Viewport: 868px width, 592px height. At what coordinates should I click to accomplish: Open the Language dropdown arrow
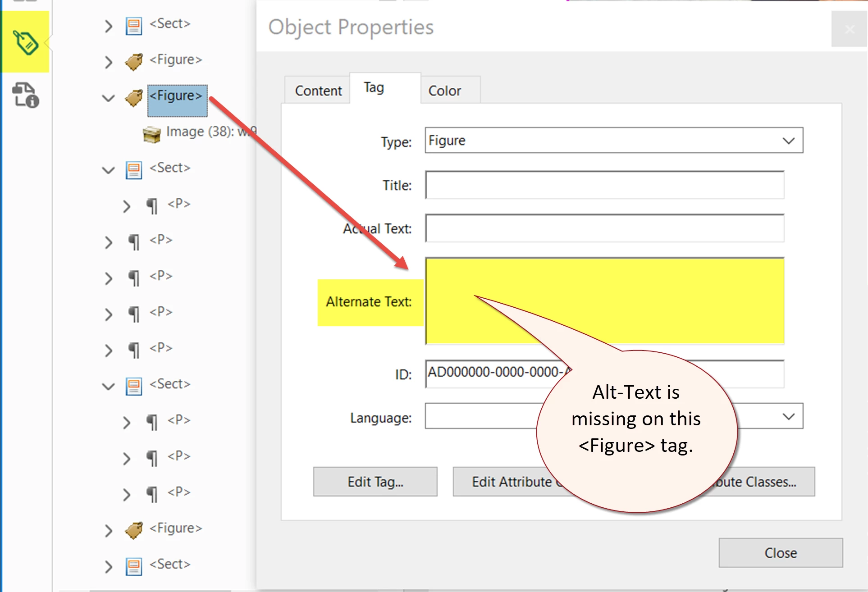(x=788, y=416)
